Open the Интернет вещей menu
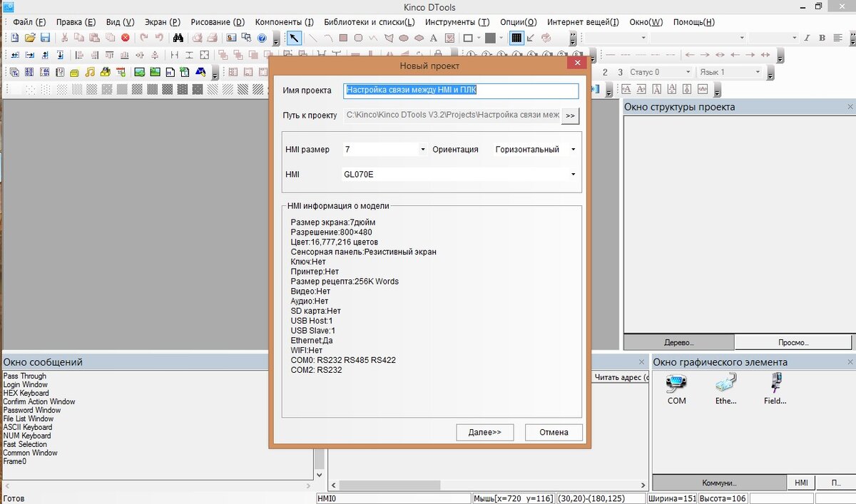 583,22
